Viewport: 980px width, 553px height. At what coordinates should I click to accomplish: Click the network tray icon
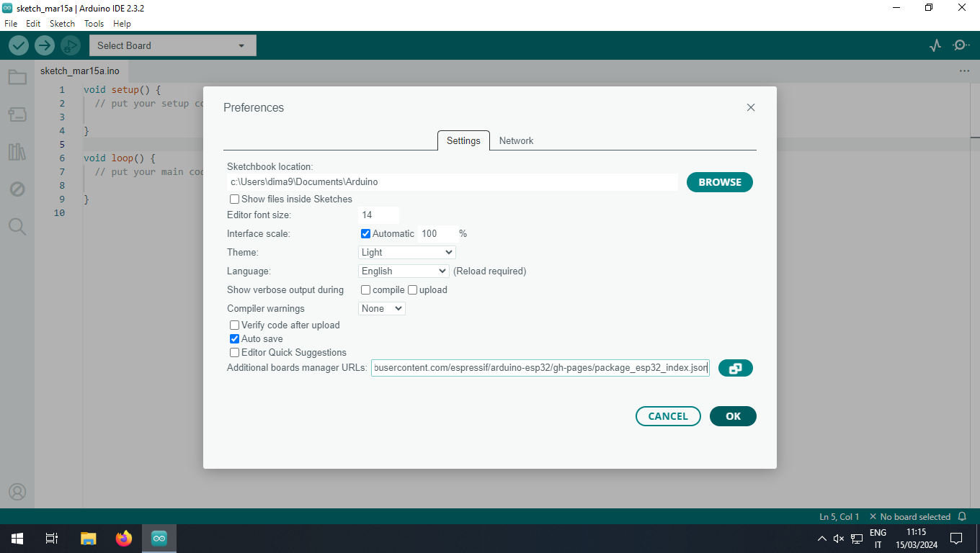coord(857,539)
